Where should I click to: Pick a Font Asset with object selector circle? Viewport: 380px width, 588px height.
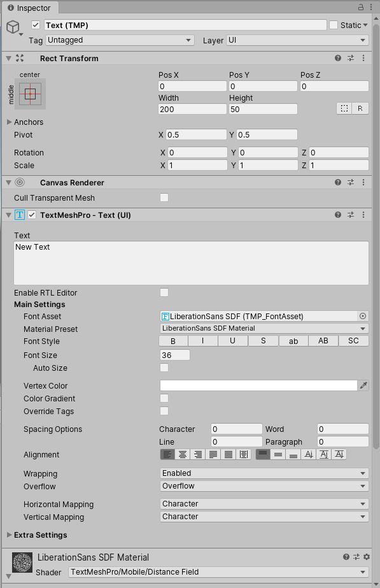tap(362, 316)
